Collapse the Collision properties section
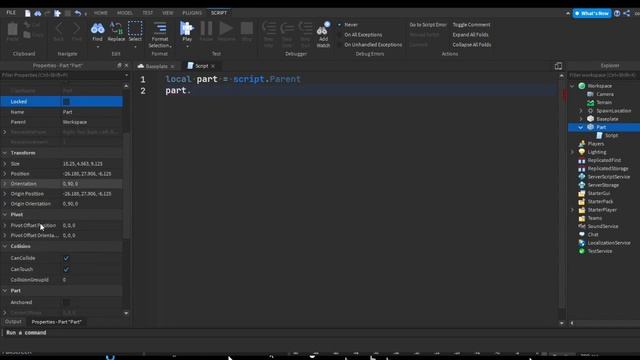The height and width of the screenshot is (360, 640). click(x=5, y=246)
